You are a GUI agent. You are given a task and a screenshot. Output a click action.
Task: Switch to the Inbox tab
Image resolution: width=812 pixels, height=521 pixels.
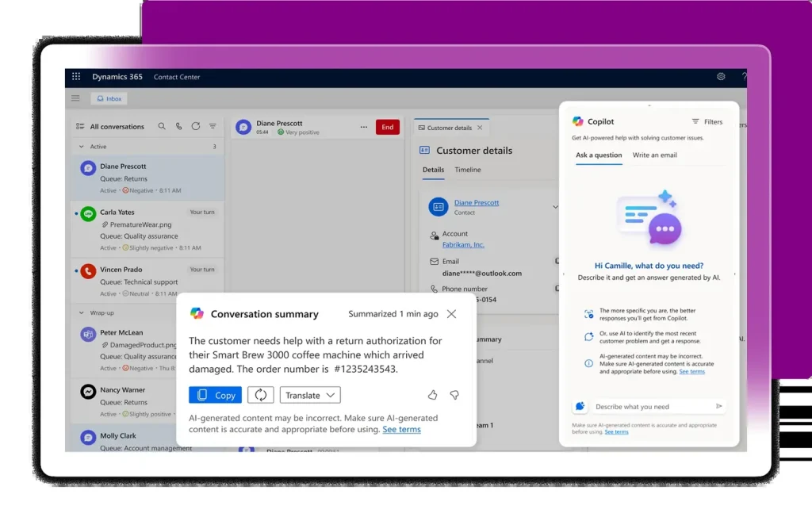pos(109,98)
